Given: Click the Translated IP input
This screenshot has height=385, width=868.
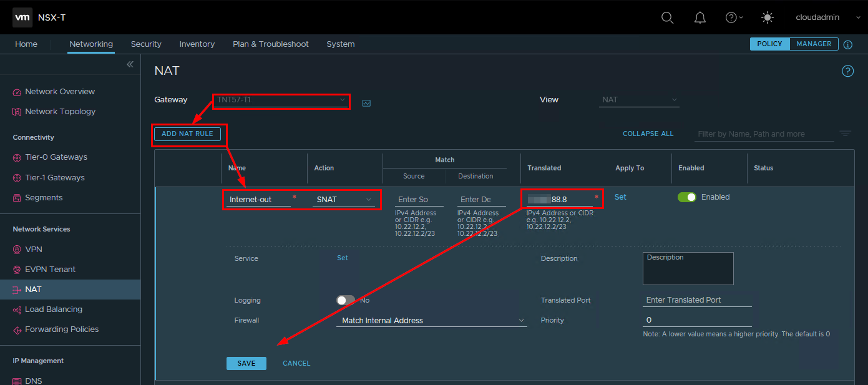Looking at the screenshot, I should point(559,199).
